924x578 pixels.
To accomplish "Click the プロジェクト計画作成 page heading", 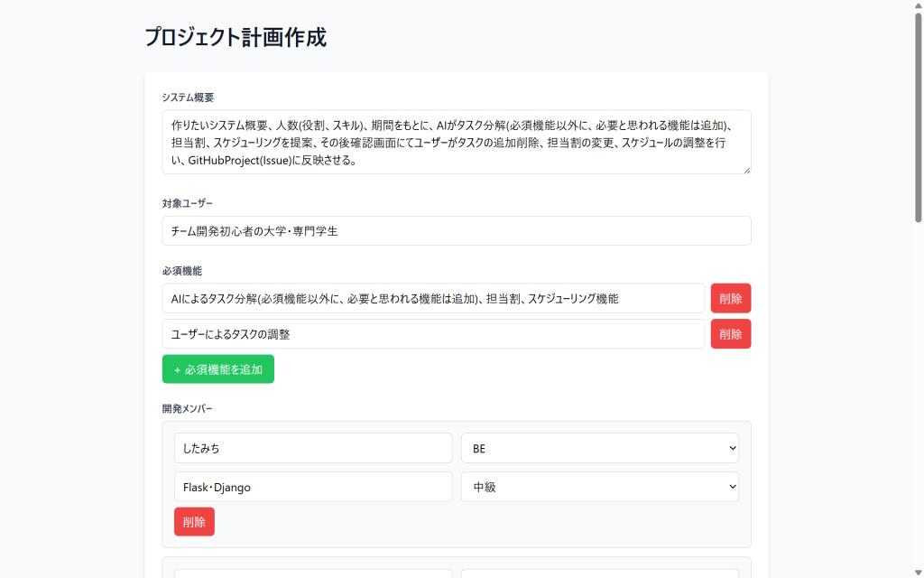I will pyautogui.click(x=236, y=38).
